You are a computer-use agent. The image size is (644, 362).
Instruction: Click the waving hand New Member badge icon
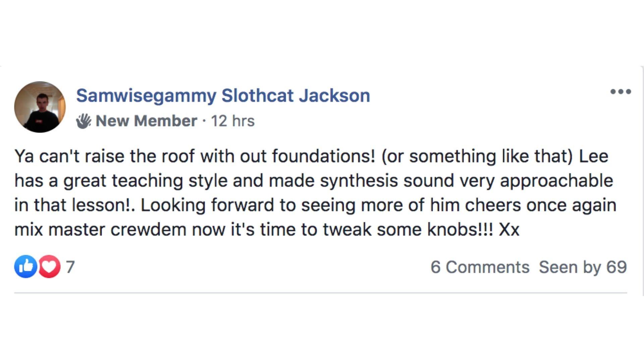(x=83, y=121)
